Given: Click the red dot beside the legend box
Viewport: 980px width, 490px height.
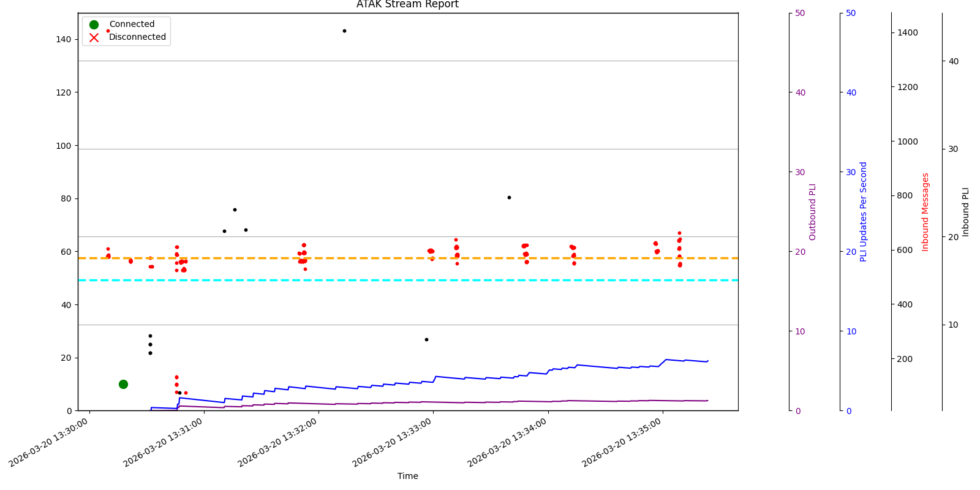Looking at the screenshot, I should pos(108,31).
